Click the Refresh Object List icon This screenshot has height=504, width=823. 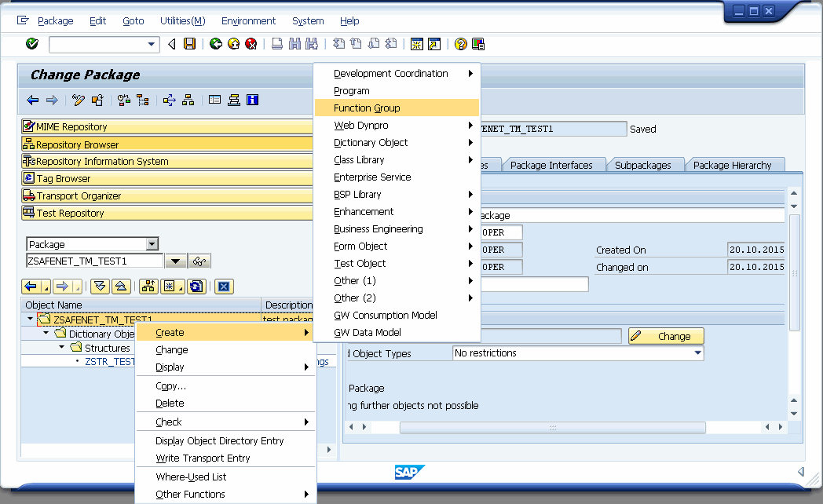pos(196,287)
